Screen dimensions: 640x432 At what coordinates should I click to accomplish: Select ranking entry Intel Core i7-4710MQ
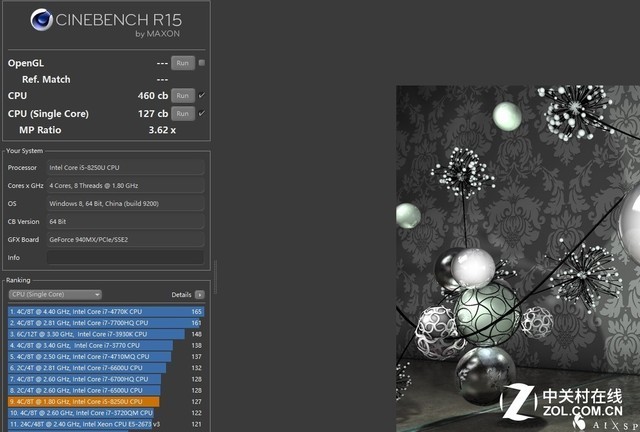click(x=106, y=356)
